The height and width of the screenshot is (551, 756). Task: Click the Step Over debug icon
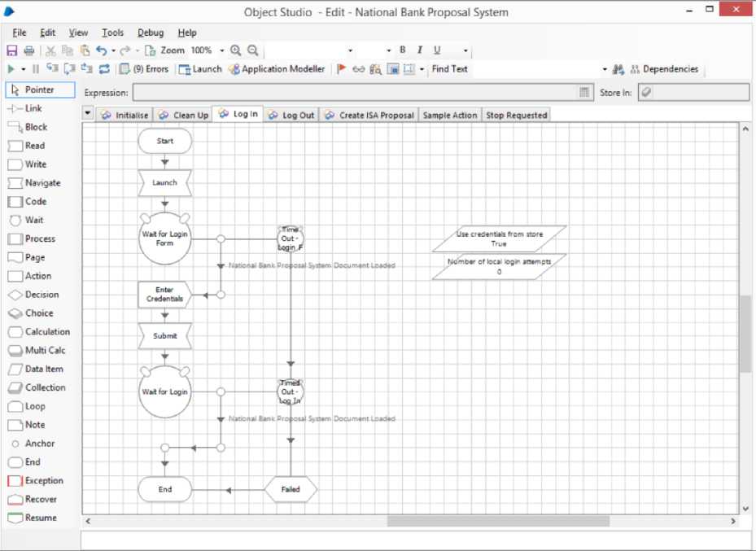point(69,69)
